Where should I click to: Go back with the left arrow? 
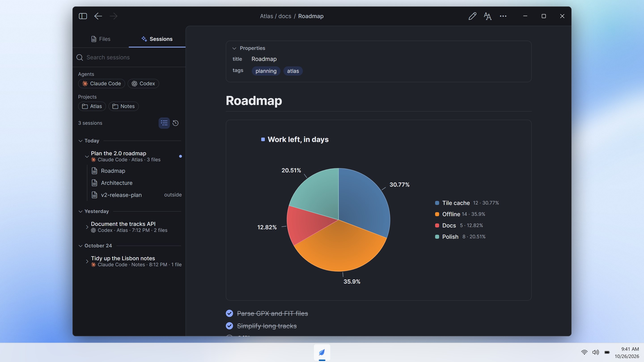(98, 16)
